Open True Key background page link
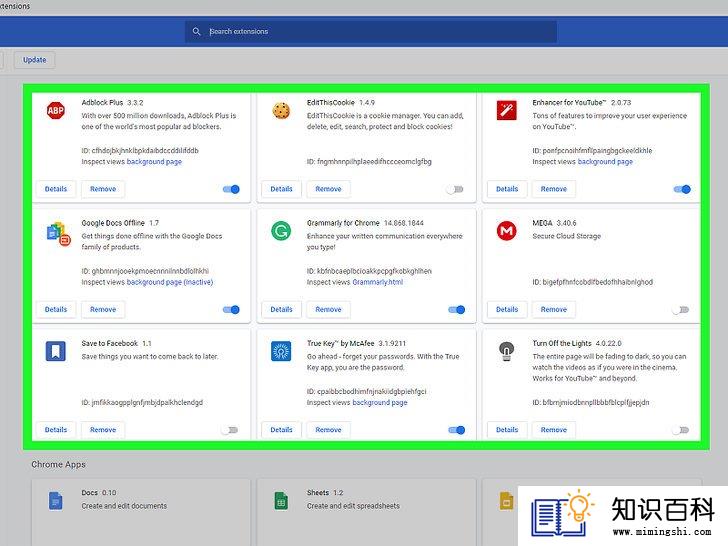The image size is (728, 546). click(380, 403)
